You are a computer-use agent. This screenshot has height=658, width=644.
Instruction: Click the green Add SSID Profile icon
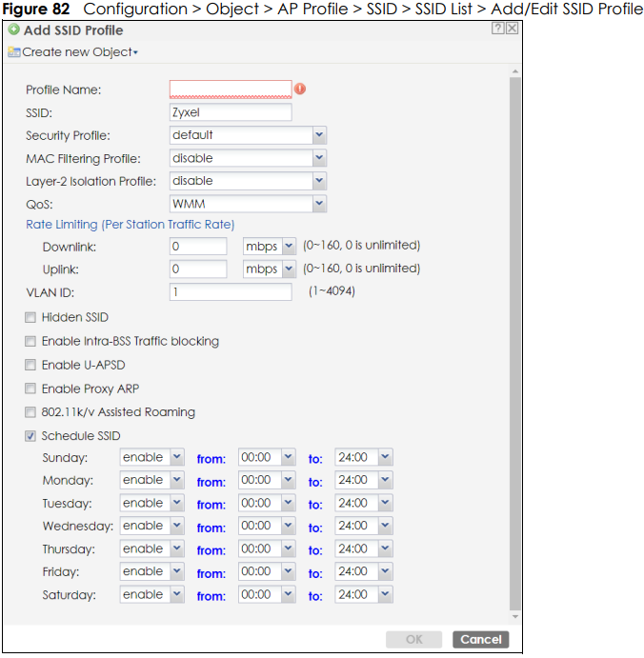pyautogui.click(x=14, y=30)
